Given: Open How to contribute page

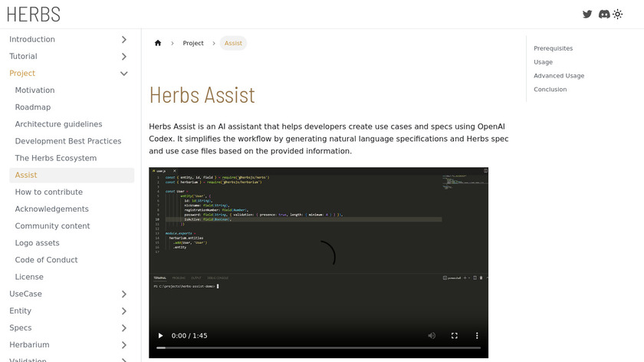Looking at the screenshot, I should [x=49, y=192].
